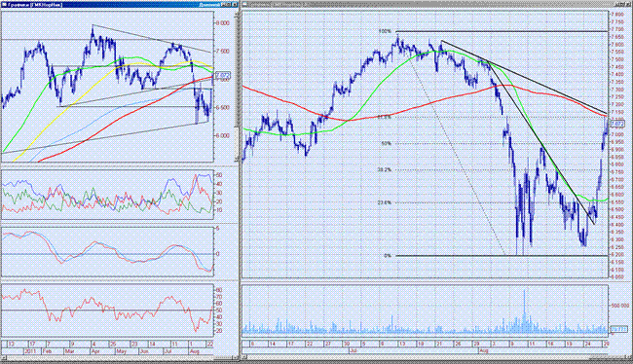633x364 pixels.
Task: Select the 0% Fibonacci level label
Action: click(388, 255)
